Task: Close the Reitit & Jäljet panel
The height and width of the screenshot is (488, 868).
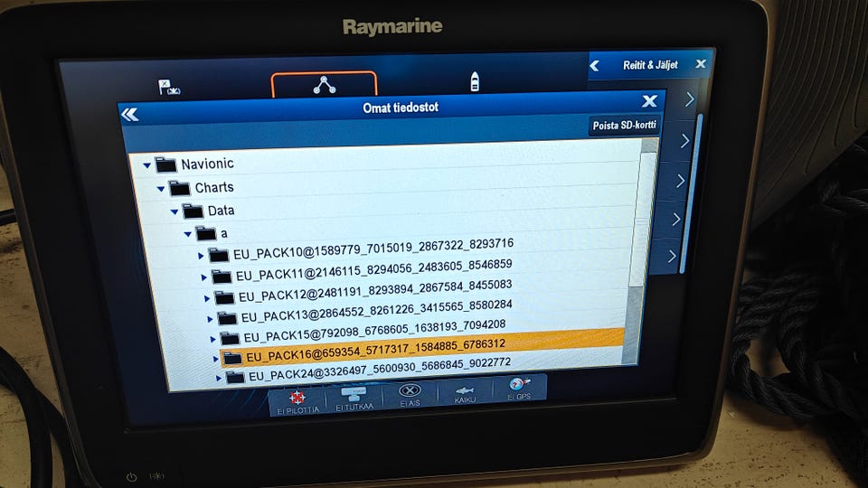Action: click(x=701, y=63)
